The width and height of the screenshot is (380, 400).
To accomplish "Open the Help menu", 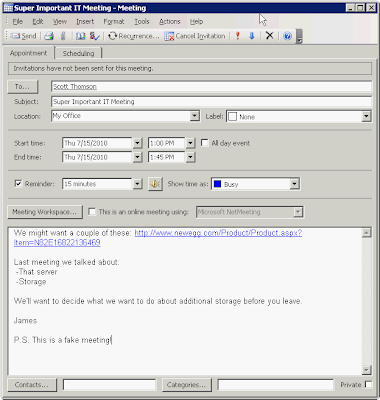I will click(x=196, y=22).
